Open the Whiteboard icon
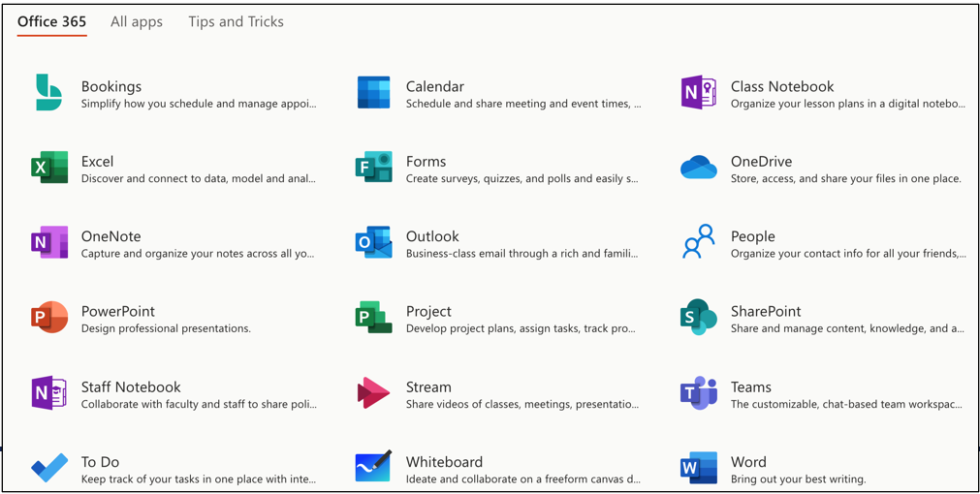The image size is (980, 494). (374, 467)
